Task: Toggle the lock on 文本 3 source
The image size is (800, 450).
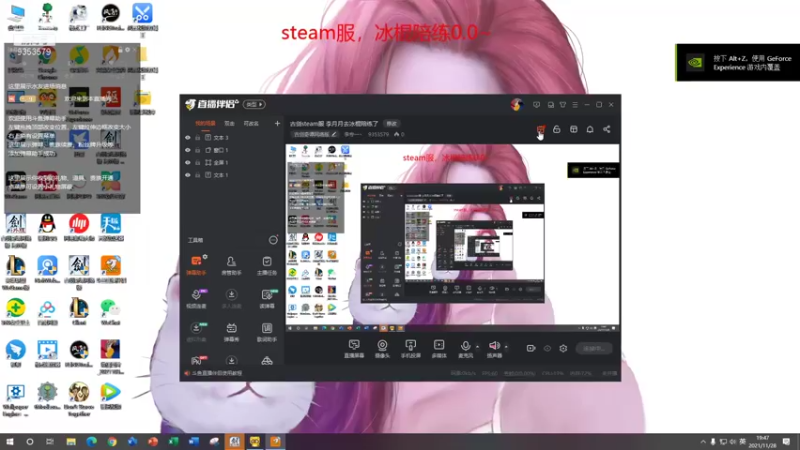Action: (197, 138)
